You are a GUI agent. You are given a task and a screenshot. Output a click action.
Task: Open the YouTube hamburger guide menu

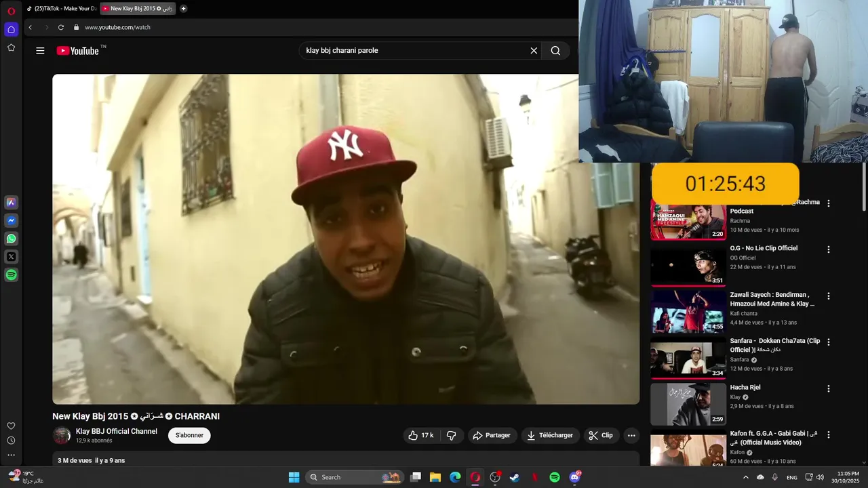pos(40,51)
